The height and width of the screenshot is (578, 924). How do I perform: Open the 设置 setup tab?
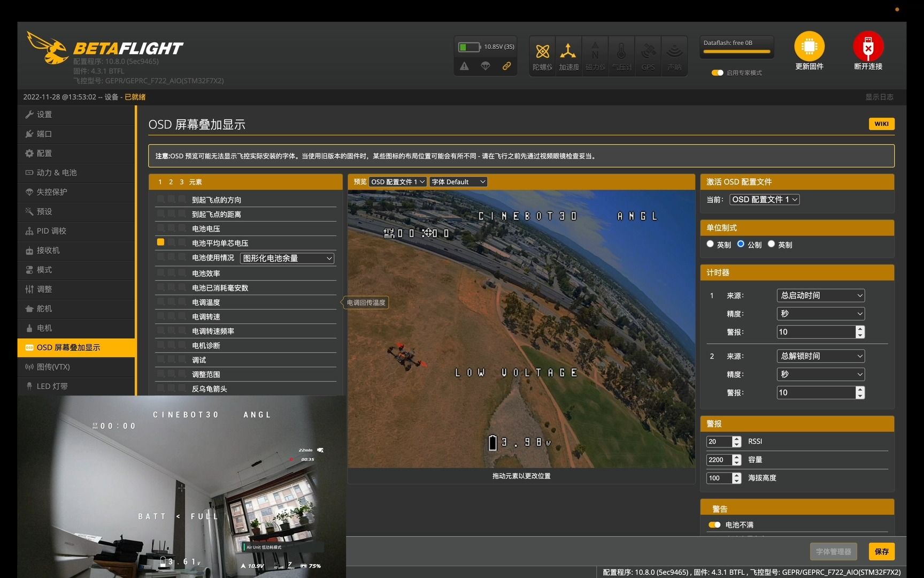click(x=76, y=115)
